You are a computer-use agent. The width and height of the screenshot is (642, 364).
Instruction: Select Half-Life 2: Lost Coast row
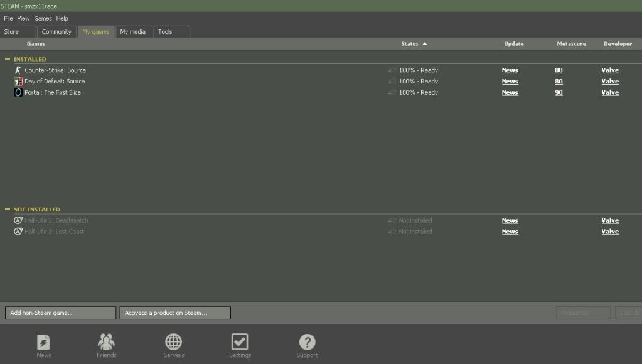[x=321, y=232]
